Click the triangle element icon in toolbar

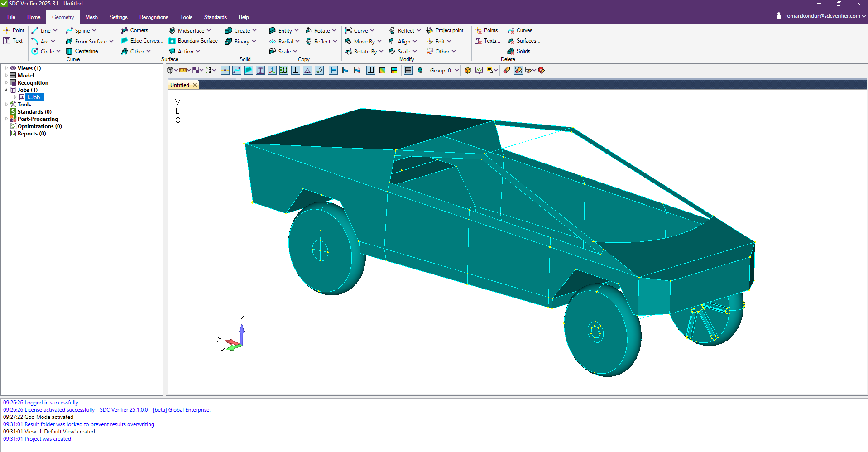307,70
